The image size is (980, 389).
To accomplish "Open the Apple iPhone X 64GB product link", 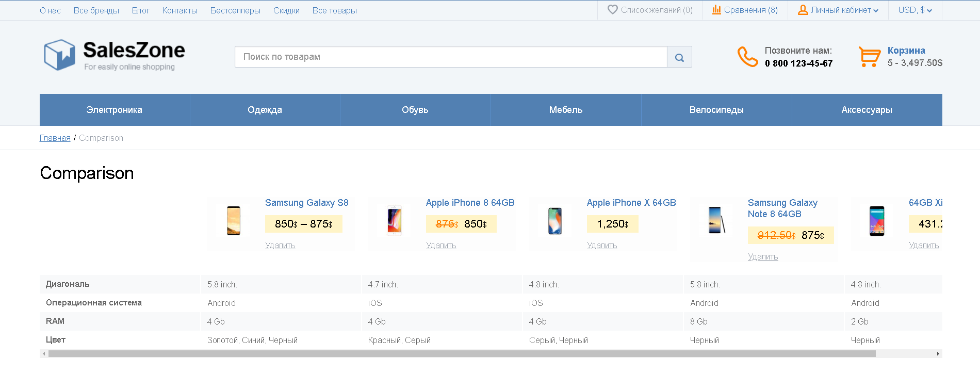I will tap(631, 203).
